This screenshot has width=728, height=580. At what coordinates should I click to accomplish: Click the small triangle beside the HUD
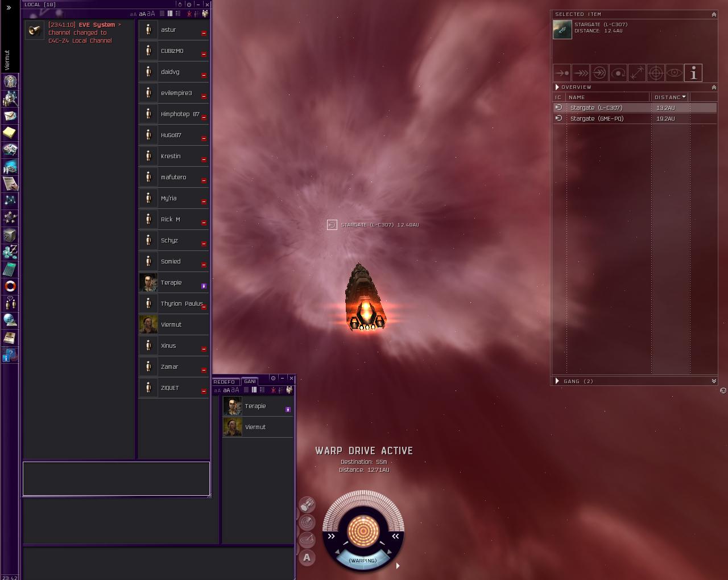click(398, 566)
